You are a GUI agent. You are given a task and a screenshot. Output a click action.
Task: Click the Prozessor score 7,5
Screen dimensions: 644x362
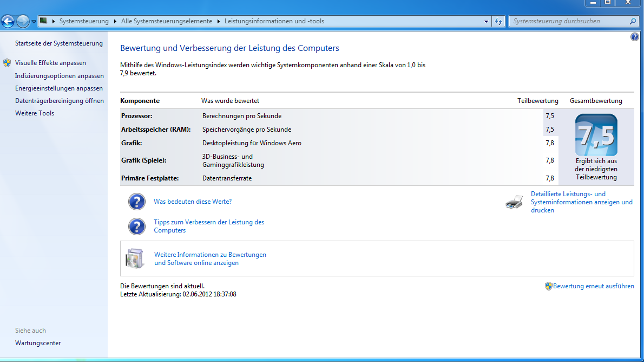click(x=550, y=116)
